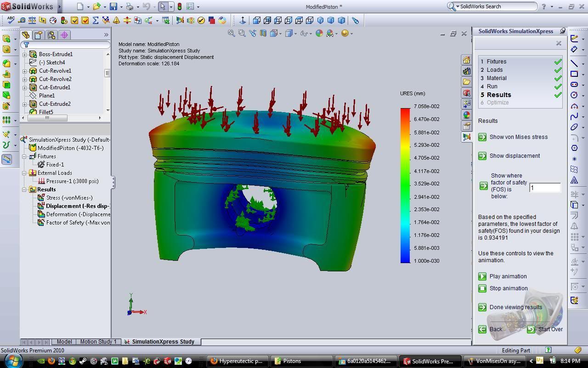Switch to the Model tab
This screenshot has height=368, width=588.
click(x=64, y=342)
